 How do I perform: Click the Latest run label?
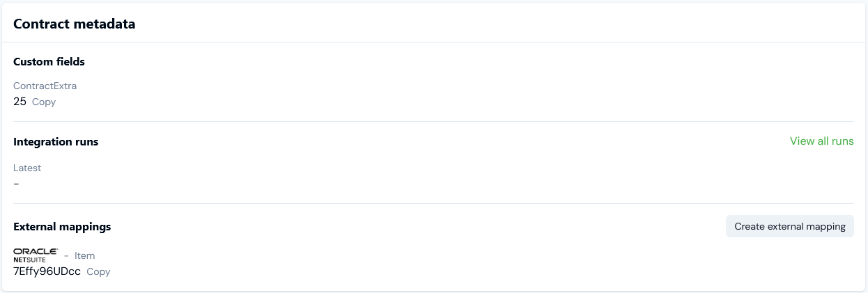[x=27, y=168]
